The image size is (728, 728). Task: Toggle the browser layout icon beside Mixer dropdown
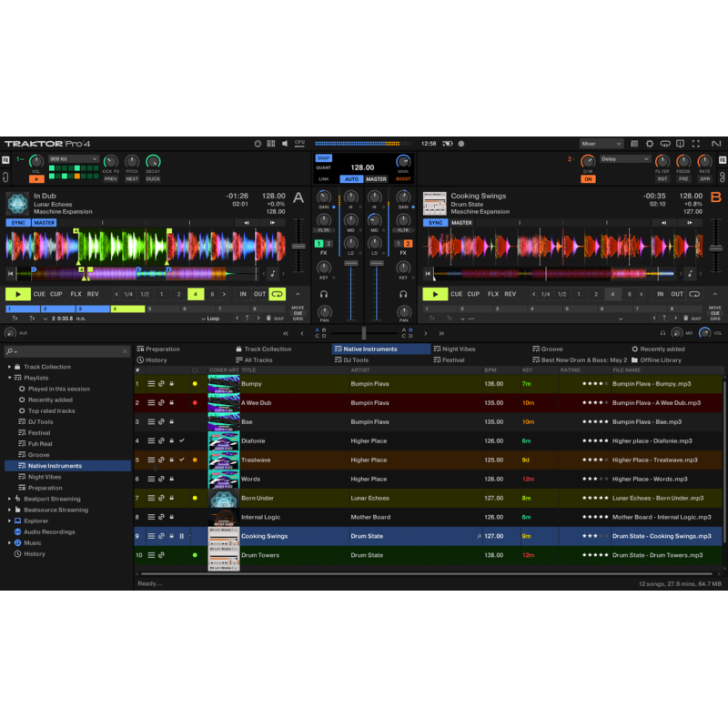coord(634,144)
